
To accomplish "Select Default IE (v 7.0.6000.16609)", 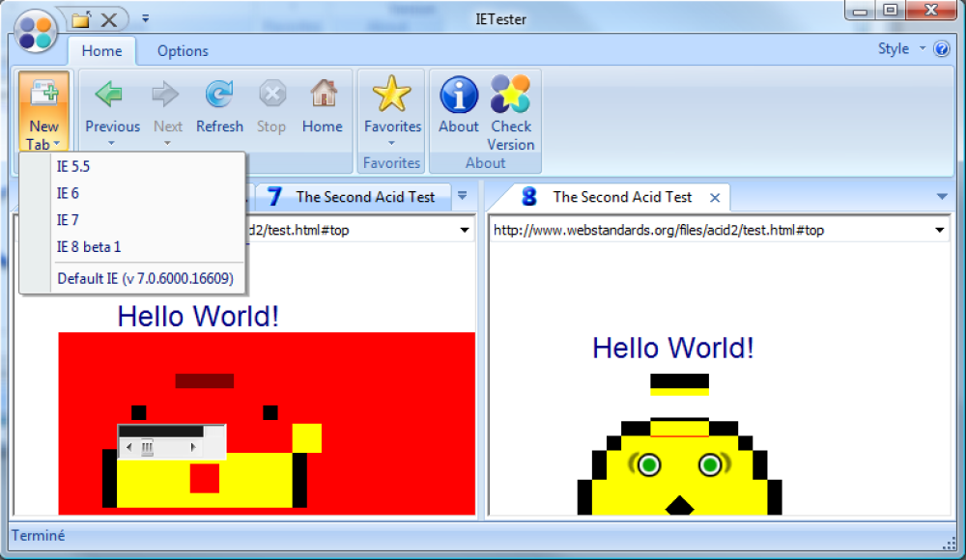I will (x=145, y=278).
